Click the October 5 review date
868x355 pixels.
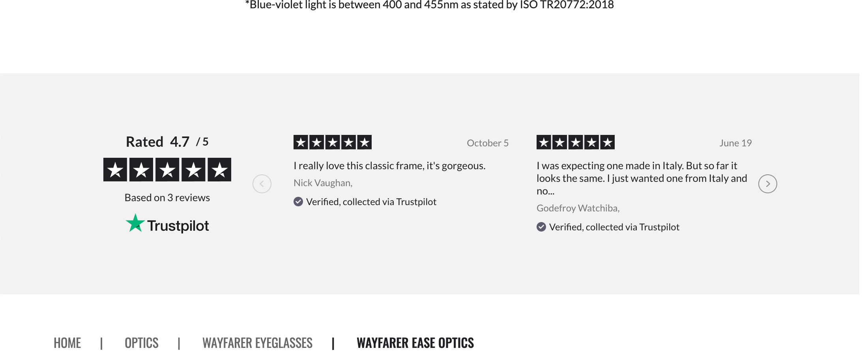(488, 143)
